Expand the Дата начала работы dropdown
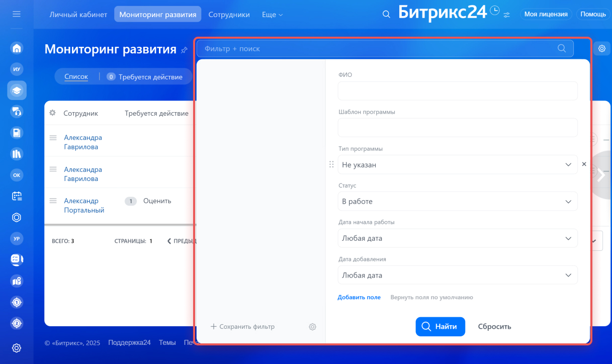 point(458,238)
